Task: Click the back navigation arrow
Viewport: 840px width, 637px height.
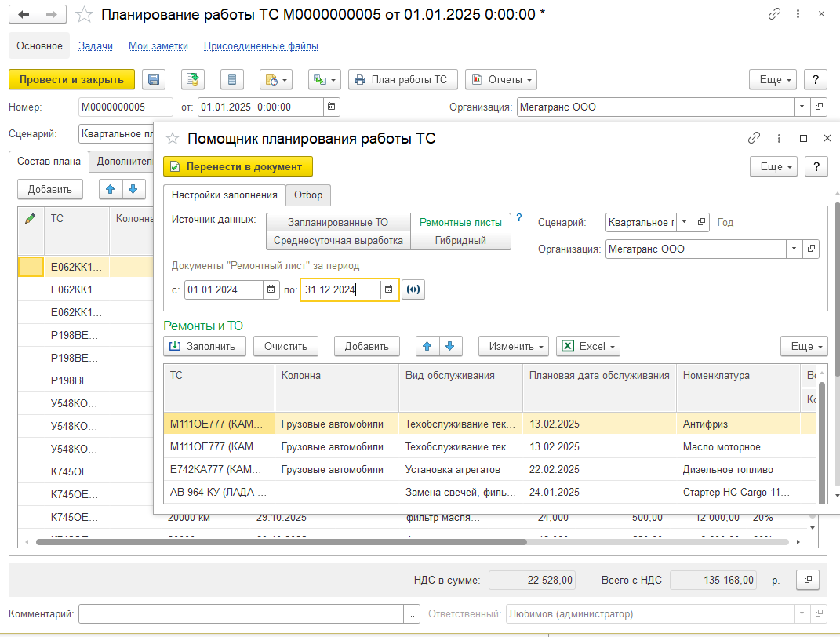Action: coord(24,14)
